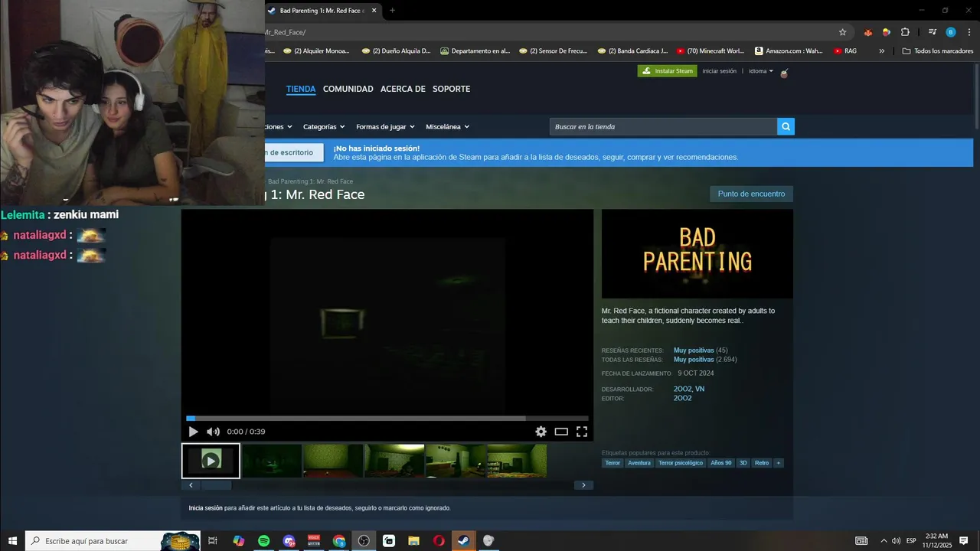Play the Bad Parenting trailer video
The height and width of the screenshot is (551, 980).
(x=193, y=432)
